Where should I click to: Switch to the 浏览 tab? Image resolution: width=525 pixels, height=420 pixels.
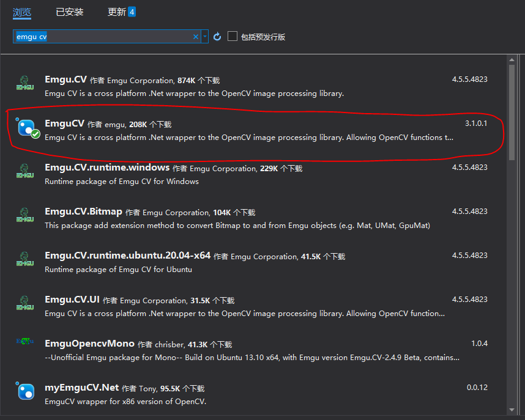pos(22,12)
